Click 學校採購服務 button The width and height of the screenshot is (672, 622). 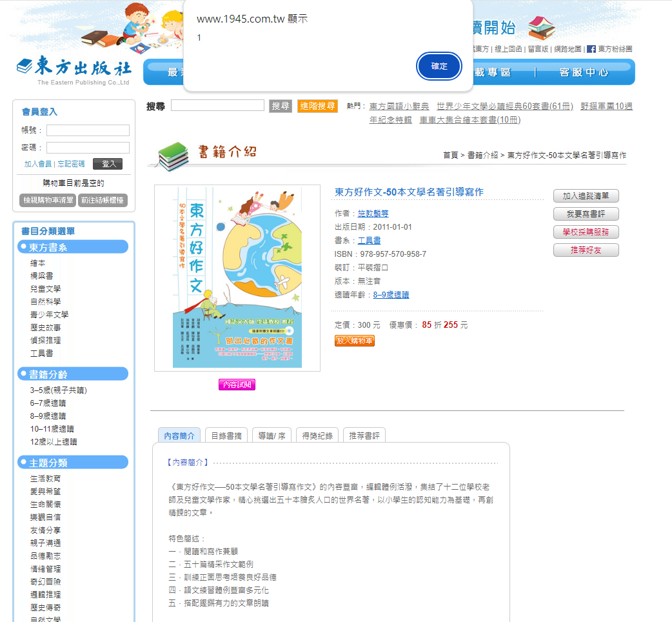pos(586,232)
